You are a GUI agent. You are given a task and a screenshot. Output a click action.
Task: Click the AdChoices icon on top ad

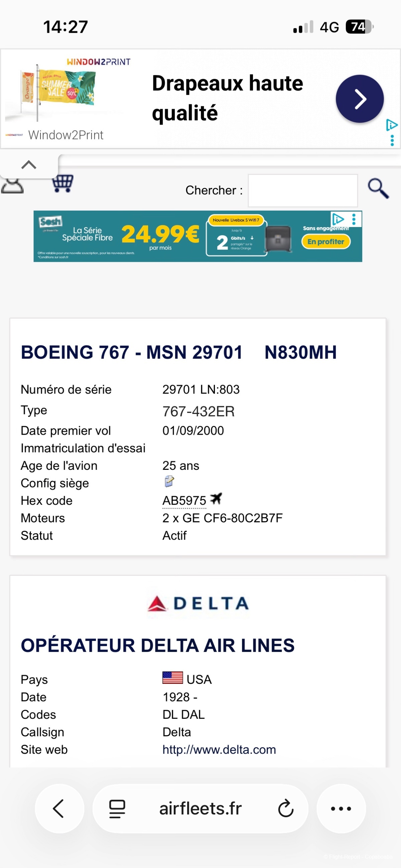392,125
